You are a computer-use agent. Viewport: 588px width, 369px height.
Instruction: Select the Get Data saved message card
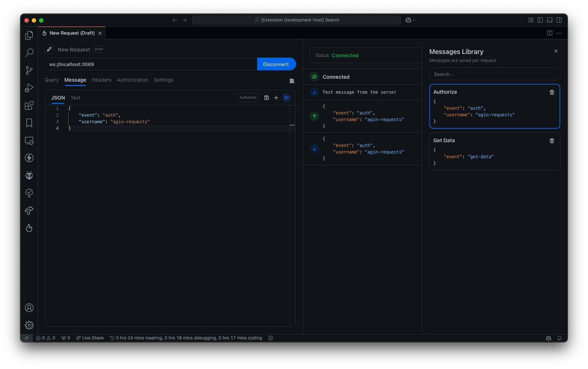point(495,152)
